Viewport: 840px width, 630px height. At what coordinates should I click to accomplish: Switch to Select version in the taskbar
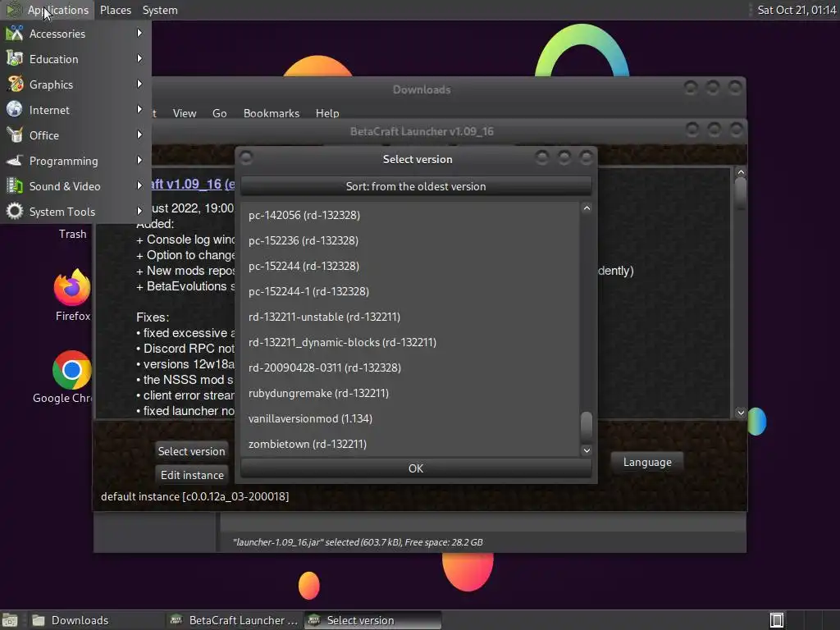tap(373, 620)
